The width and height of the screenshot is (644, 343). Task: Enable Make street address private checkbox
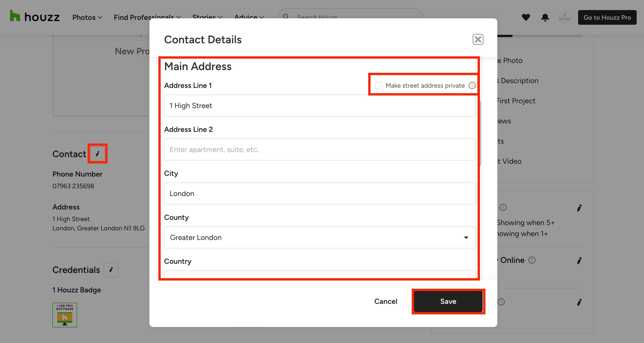click(x=378, y=86)
